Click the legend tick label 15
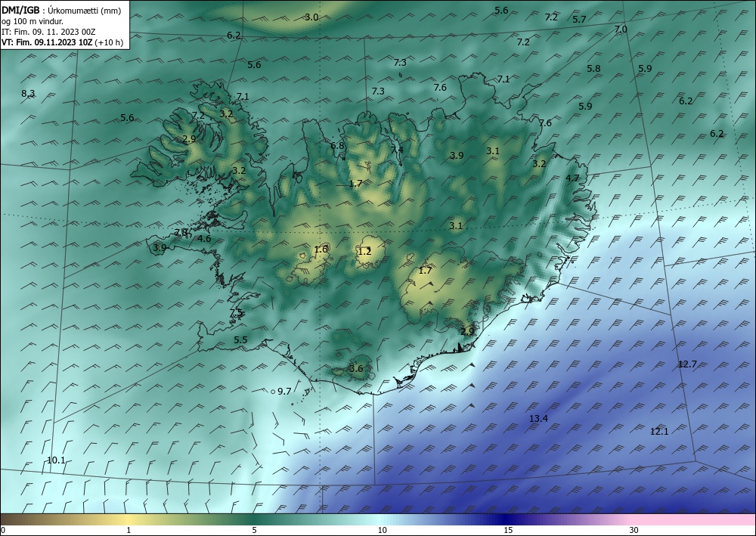 508,531
